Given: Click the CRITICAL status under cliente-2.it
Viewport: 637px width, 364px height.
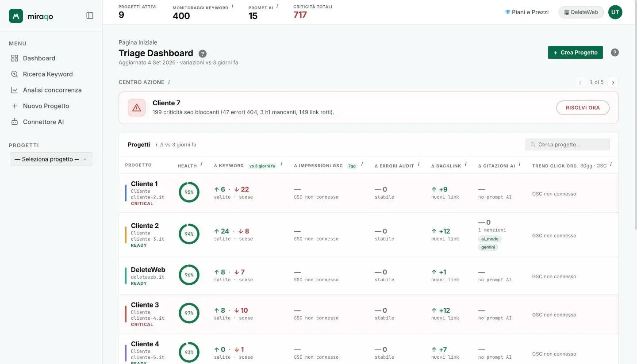Looking at the screenshot, I should click(x=142, y=203).
